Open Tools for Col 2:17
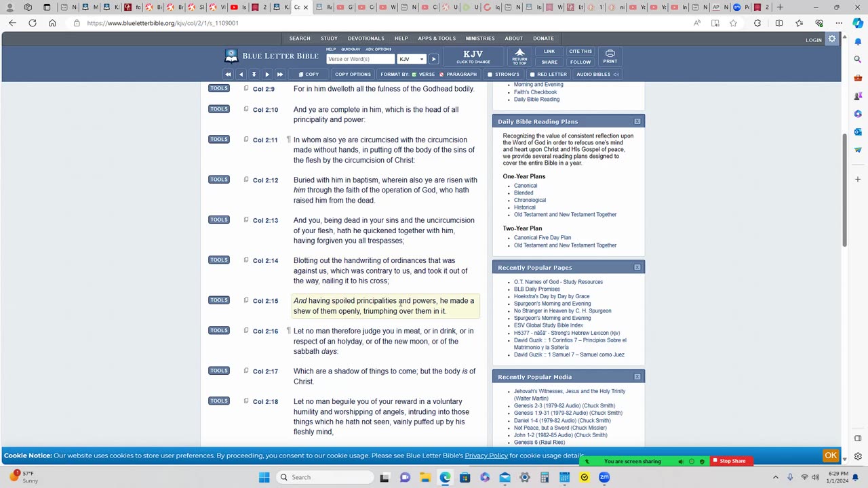Viewport: 868px width, 488px height. pyautogui.click(x=219, y=370)
